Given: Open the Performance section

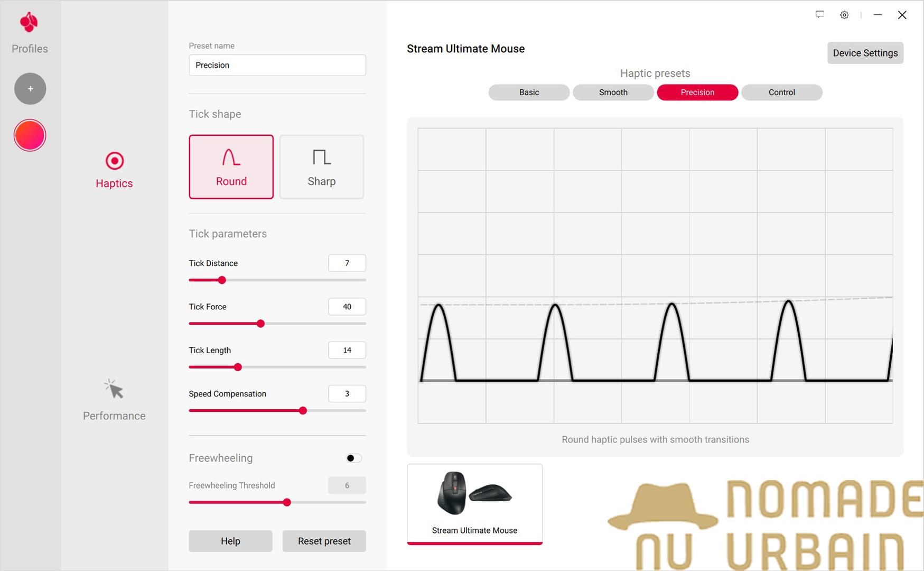Looking at the screenshot, I should 114,400.
